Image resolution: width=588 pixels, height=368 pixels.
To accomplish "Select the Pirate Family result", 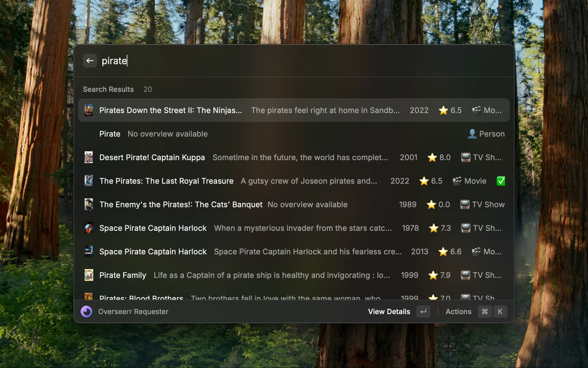I will 123,275.
